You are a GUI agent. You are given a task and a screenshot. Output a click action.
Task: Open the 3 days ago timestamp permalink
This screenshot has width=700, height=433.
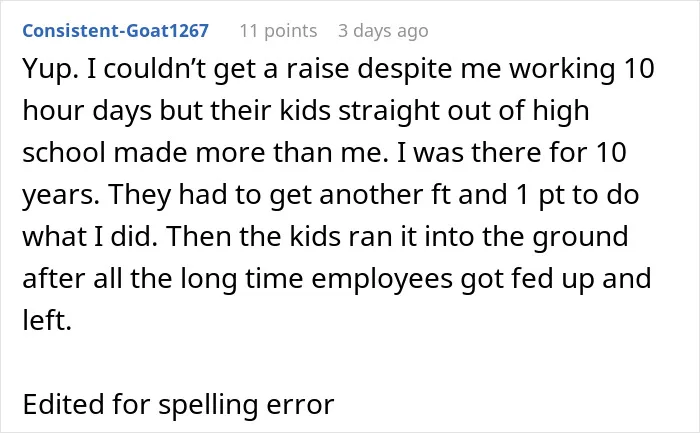[x=383, y=31]
